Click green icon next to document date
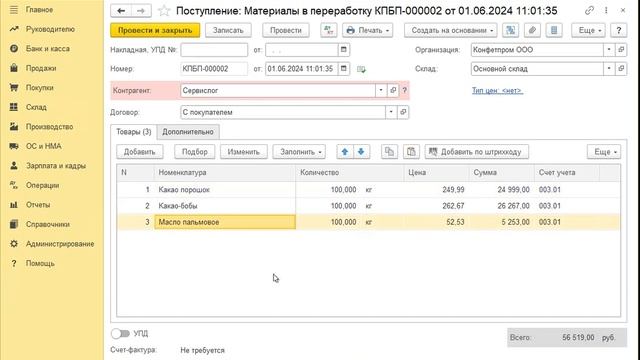The image size is (640, 360). click(361, 69)
